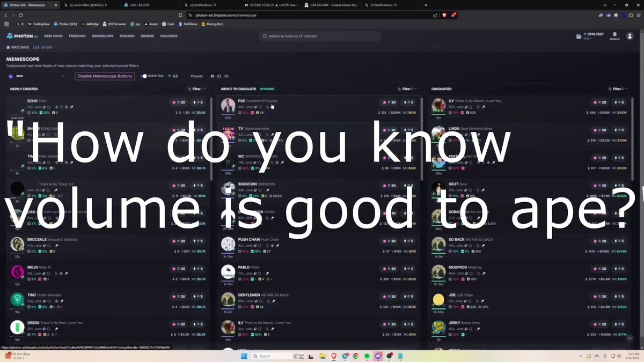This screenshot has height=362, width=644.
Task: Select preset S1
Action: pyautogui.click(x=212, y=76)
